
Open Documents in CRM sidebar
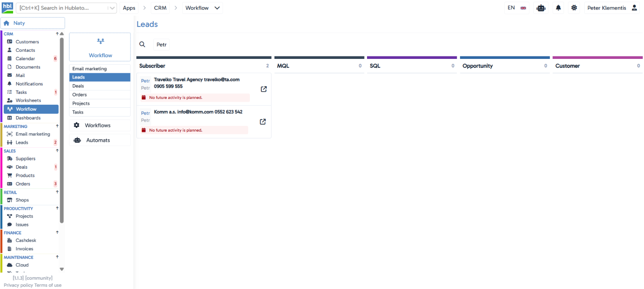(x=31, y=67)
